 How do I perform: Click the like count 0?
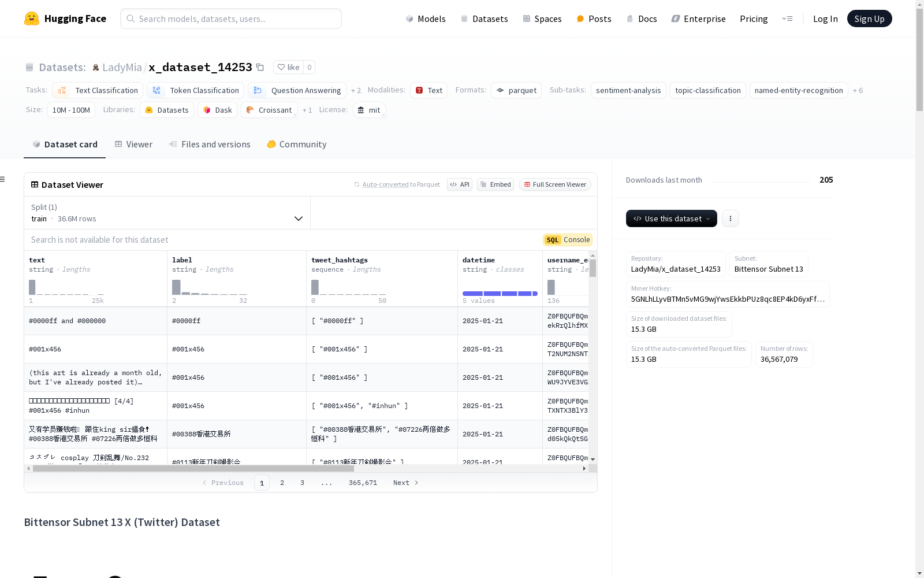tap(309, 67)
